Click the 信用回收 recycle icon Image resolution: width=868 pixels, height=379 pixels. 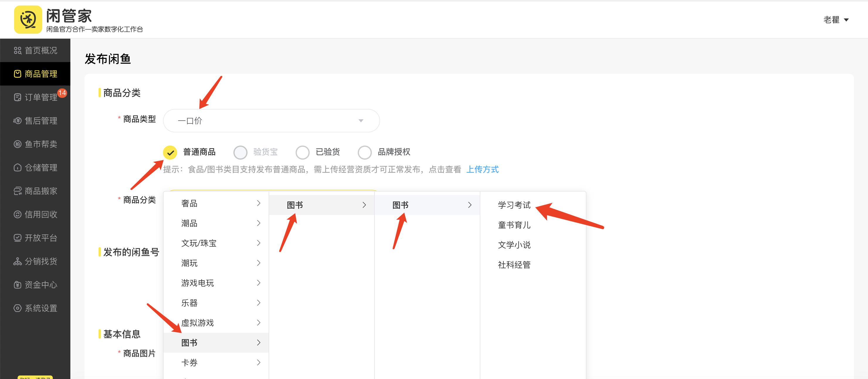pyautogui.click(x=18, y=214)
